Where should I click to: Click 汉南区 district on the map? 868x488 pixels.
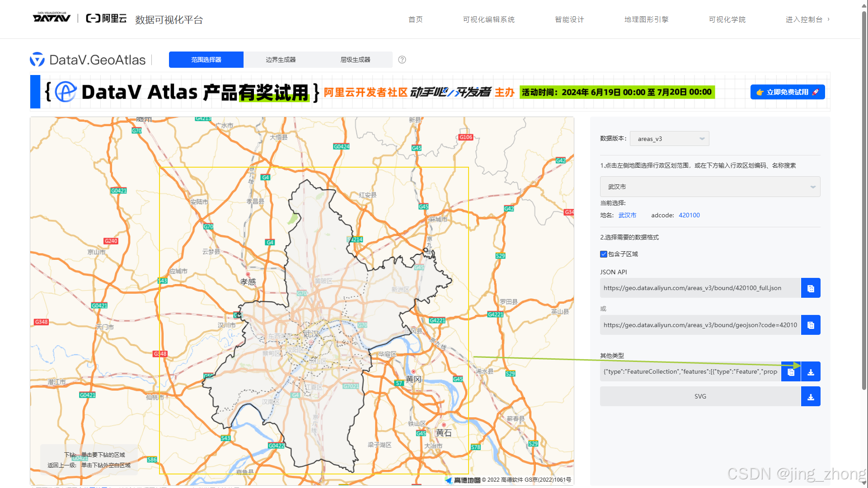point(271,402)
